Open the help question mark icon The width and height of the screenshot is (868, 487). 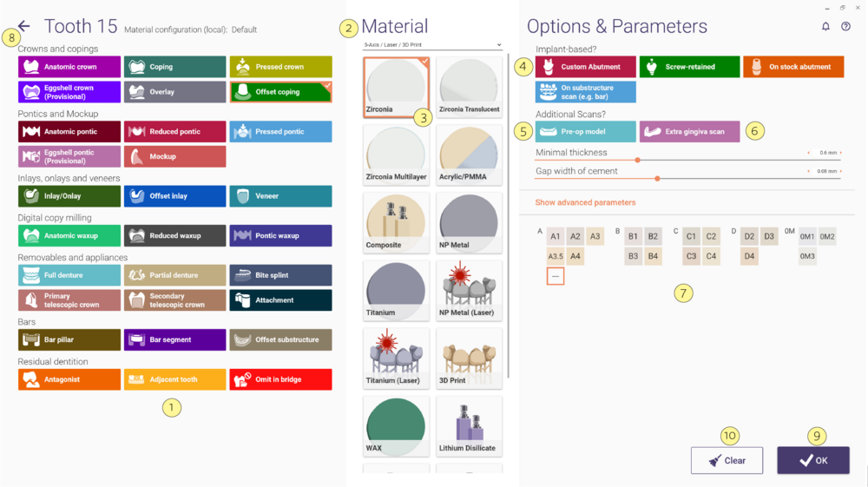click(x=845, y=26)
